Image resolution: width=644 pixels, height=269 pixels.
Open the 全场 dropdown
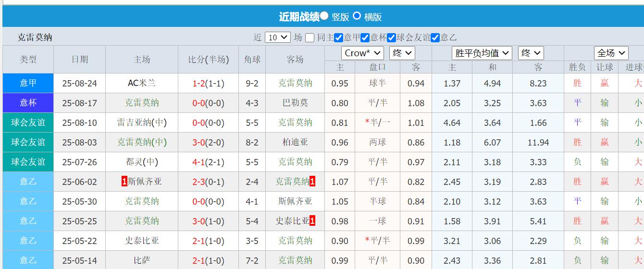coord(611,53)
